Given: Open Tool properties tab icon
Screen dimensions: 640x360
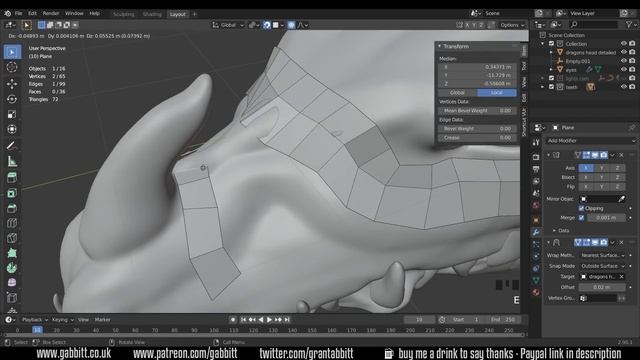Looking at the screenshot, I should (536, 142).
